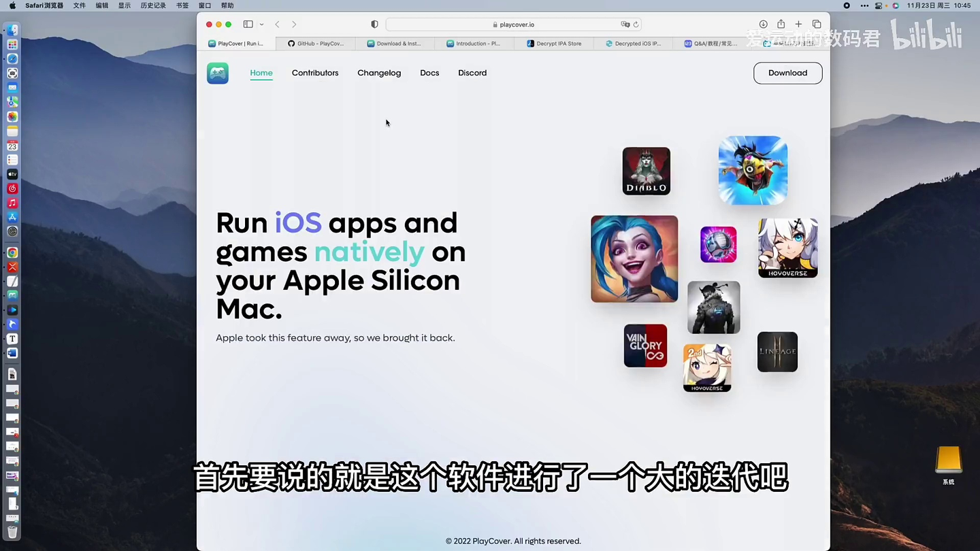Open Google Chrome from the dock
The width and height of the screenshot is (980, 551).
tap(12, 253)
